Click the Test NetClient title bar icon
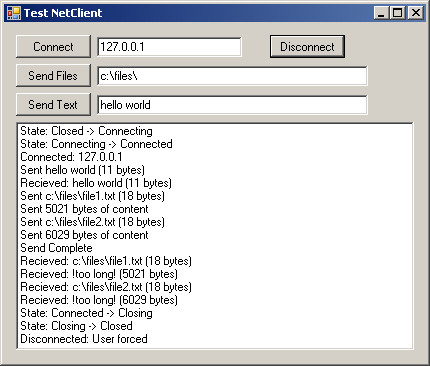The width and height of the screenshot is (430, 366). point(14,13)
